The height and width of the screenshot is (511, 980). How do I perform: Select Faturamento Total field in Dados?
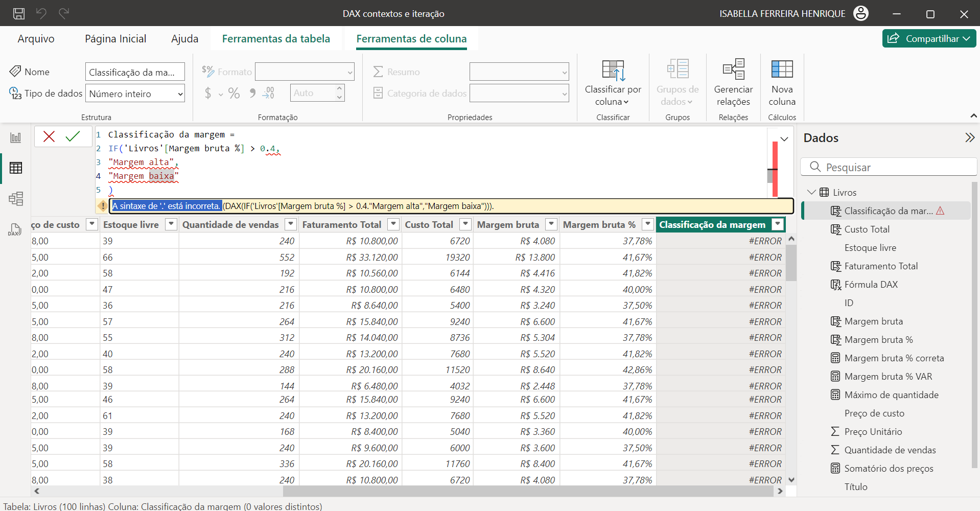[881, 266]
